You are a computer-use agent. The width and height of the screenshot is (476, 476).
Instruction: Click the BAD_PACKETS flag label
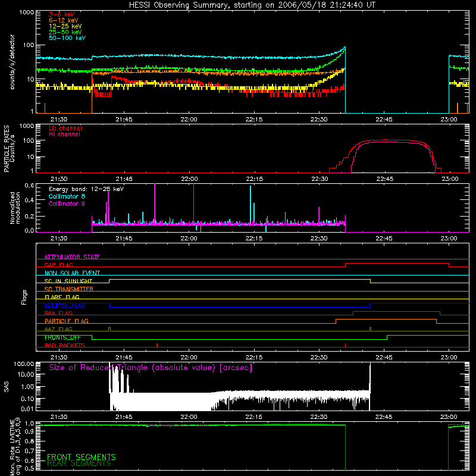(x=65, y=345)
